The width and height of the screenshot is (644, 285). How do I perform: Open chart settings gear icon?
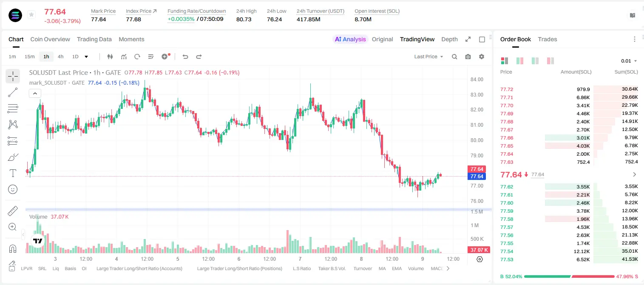[482, 57]
